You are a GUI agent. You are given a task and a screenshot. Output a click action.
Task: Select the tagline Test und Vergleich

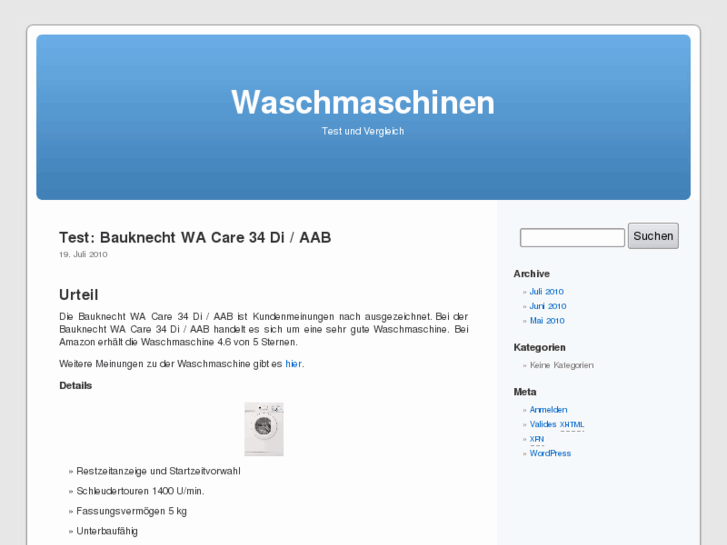(x=363, y=131)
